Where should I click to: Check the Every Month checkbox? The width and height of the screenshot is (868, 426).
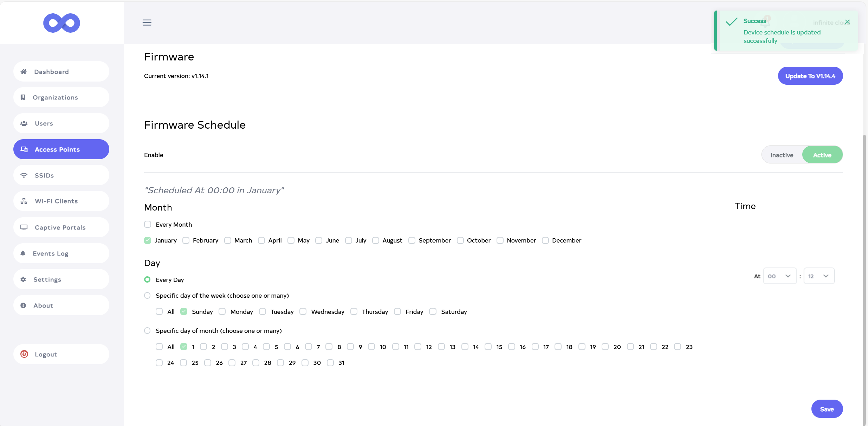click(x=148, y=224)
